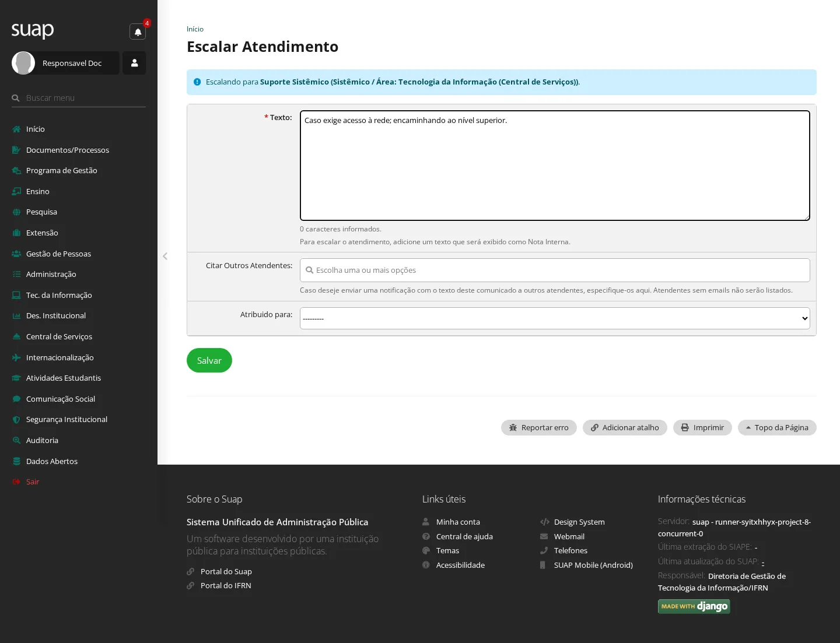Open the Temas footer link
Viewport: 840px width, 643px height.
tap(447, 550)
